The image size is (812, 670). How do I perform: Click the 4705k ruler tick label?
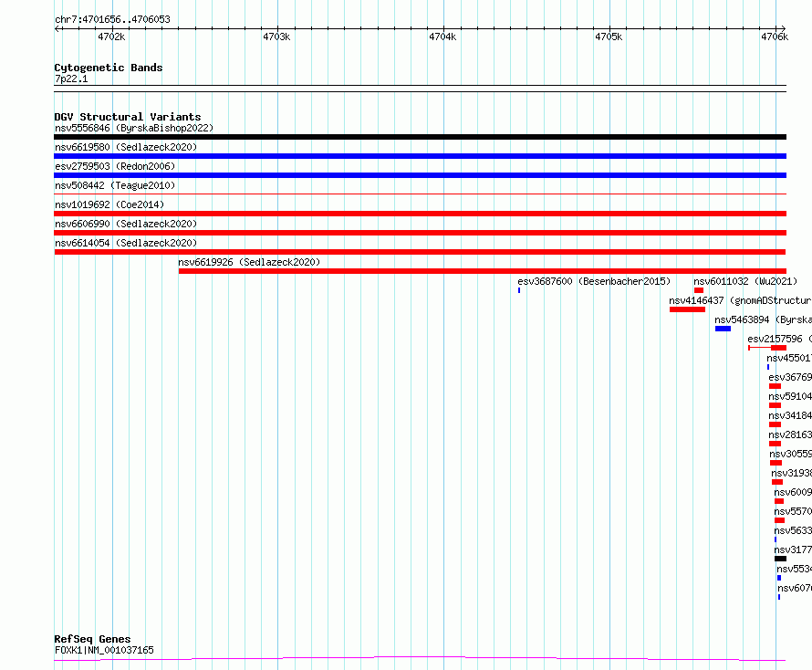point(609,37)
